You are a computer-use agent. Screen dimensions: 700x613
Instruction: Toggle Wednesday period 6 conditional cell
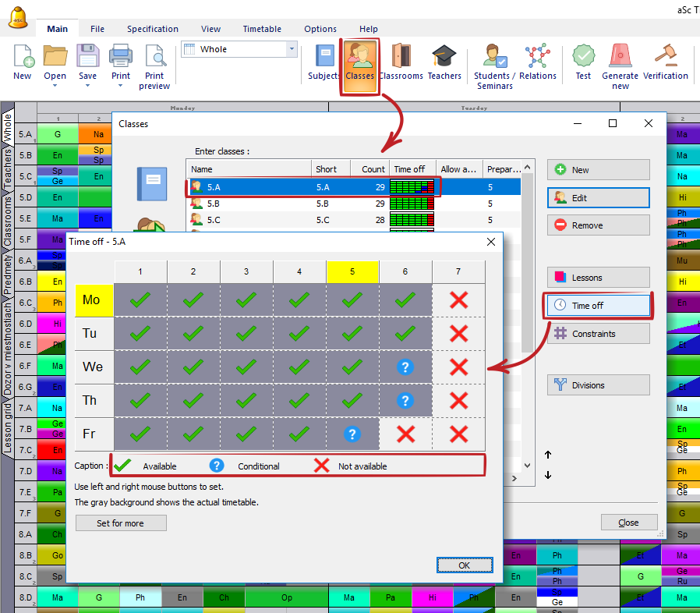click(x=405, y=367)
